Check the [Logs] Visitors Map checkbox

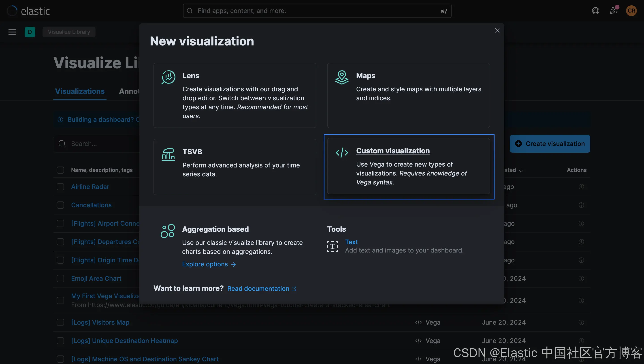(x=60, y=322)
